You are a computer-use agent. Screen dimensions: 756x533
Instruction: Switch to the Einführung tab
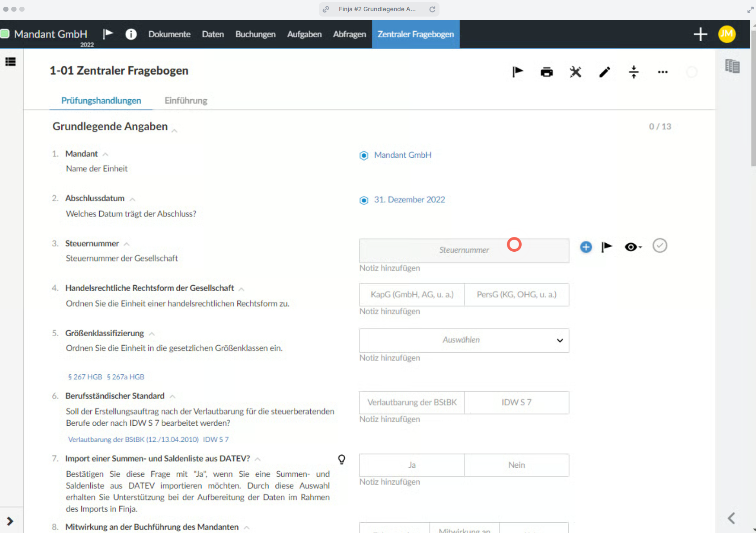[x=186, y=101]
